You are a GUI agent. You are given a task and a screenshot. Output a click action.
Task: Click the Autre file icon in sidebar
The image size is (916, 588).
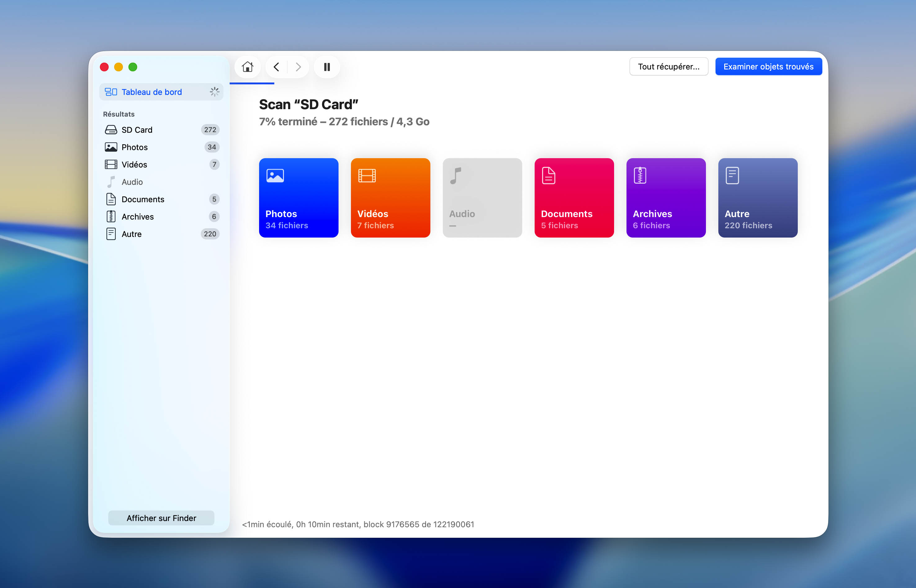[x=111, y=234]
